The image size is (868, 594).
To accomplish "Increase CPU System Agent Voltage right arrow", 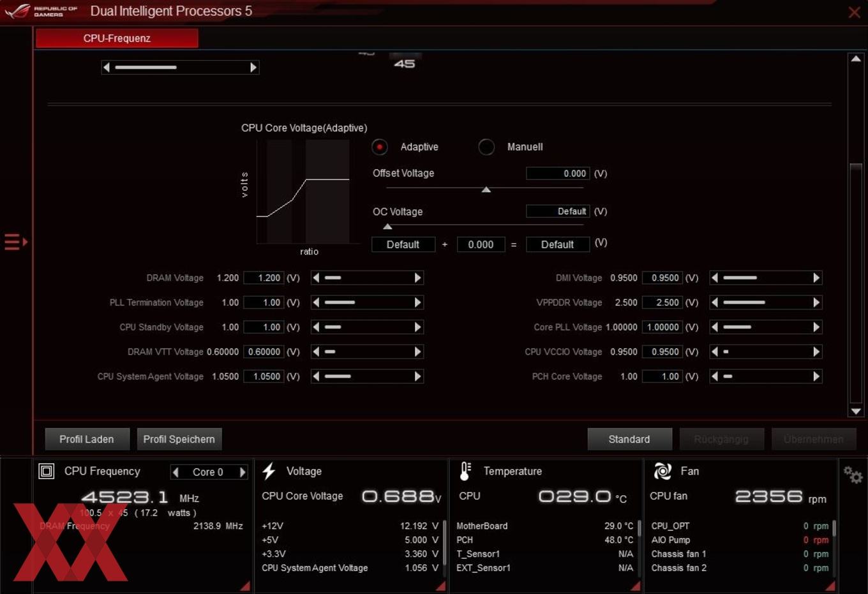I will pos(418,376).
